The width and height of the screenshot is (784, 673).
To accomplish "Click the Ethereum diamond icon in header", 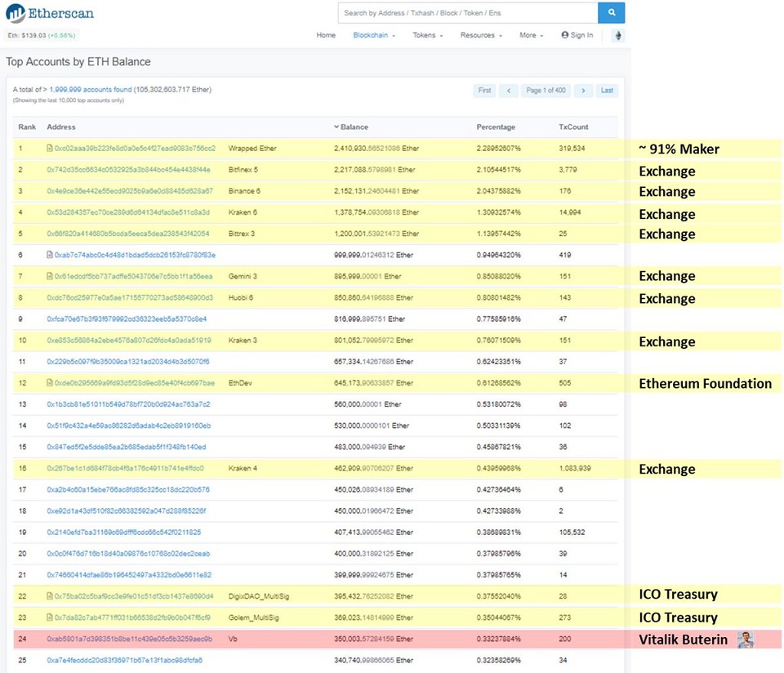I will pyautogui.click(x=617, y=36).
